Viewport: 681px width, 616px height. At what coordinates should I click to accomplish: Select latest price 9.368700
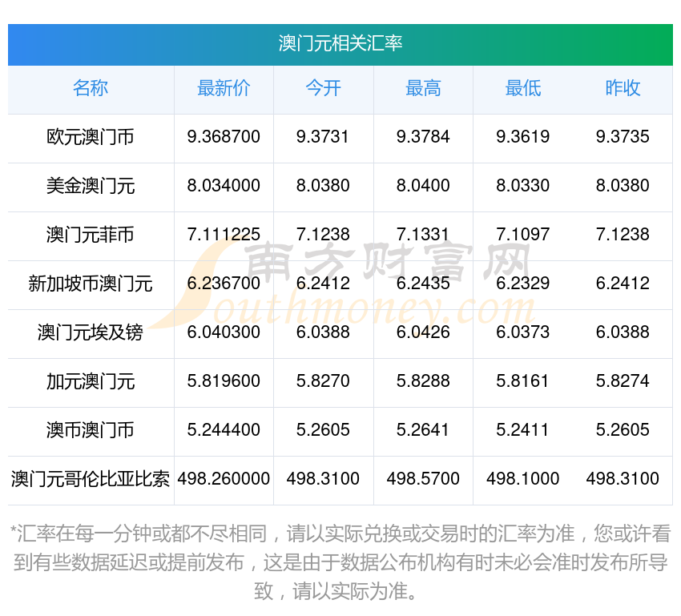[x=224, y=137]
